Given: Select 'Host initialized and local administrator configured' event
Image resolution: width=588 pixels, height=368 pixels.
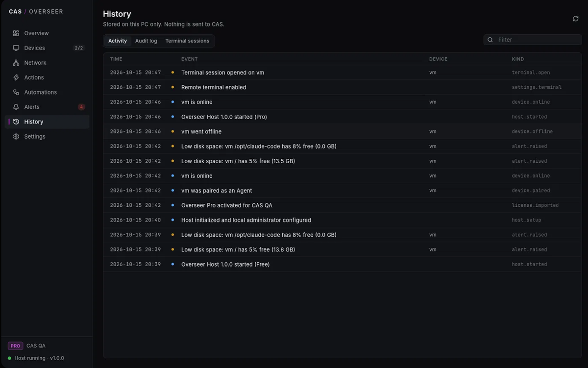Looking at the screenshot, I should pyautogui.click(x=246, y=220).
